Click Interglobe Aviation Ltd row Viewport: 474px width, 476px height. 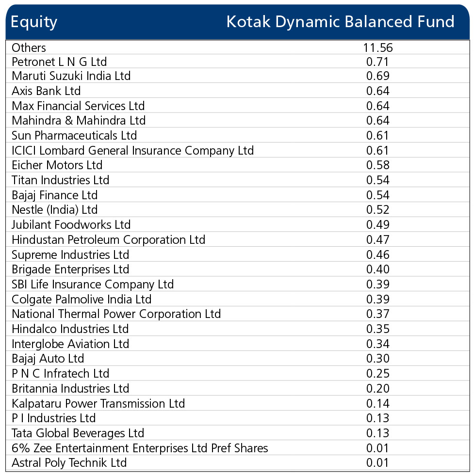click(238, 344)
